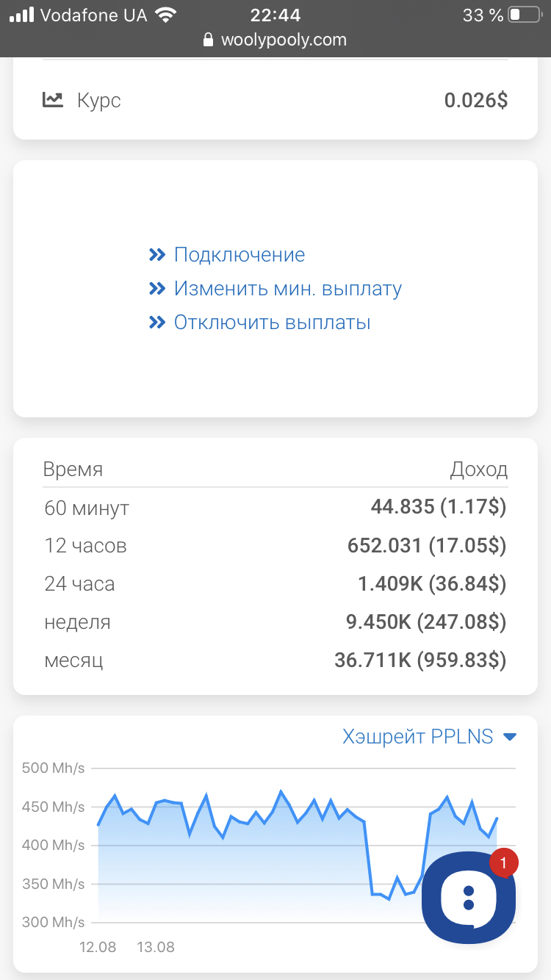The image size is (551, 980).
Task: Tap the woolypooly.com address bar
Action: coord(275,40)
